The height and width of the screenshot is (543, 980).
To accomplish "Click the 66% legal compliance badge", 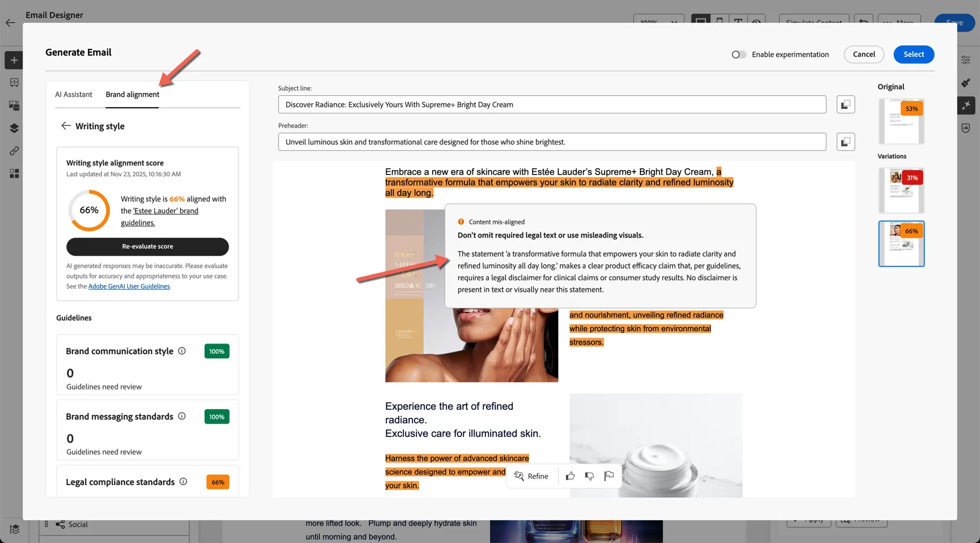I will point(218,482).
